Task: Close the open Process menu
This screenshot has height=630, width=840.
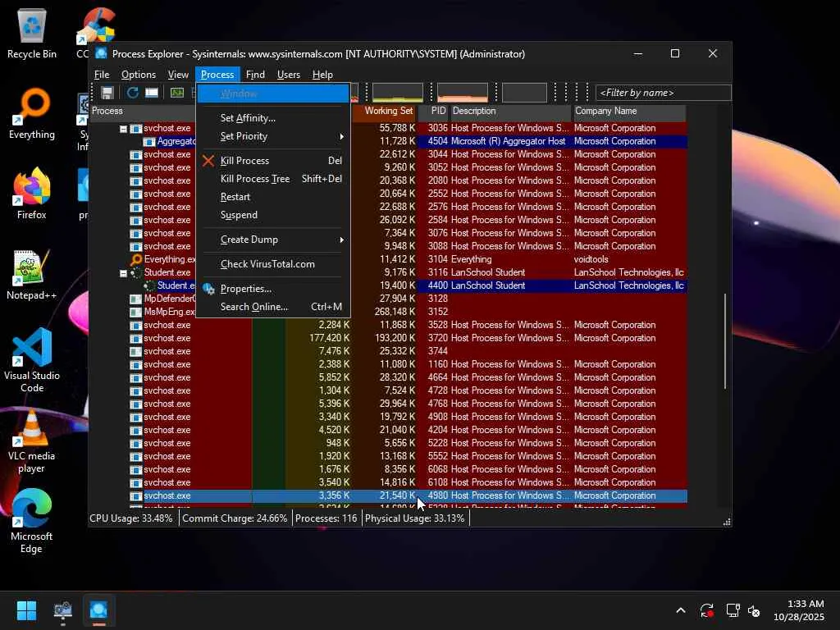Action: (217, 75)
